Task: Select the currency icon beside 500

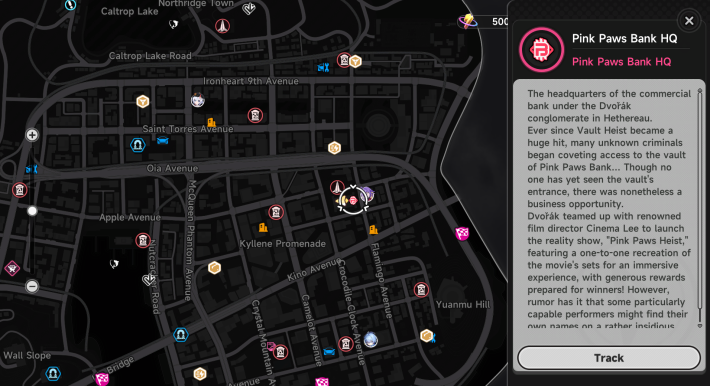Action: click(467, 21)
